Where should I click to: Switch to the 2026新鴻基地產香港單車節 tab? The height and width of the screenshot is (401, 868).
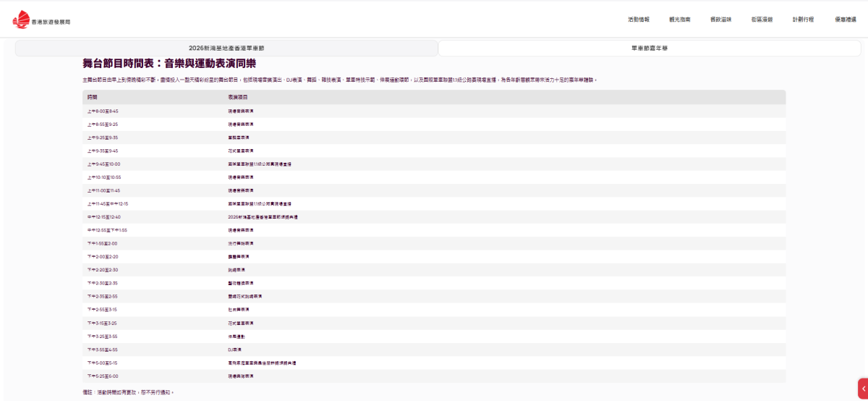coord(226,48)
